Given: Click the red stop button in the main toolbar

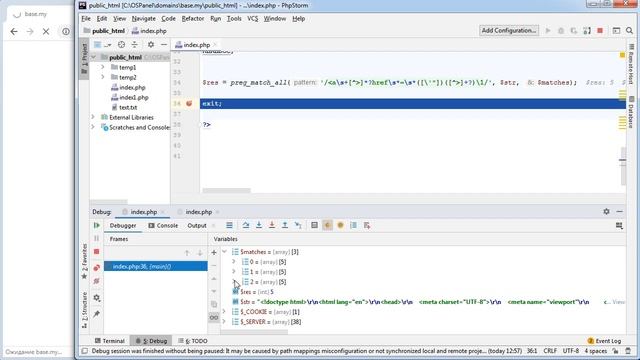Looking at the screenshot, I should coord(600,31).
